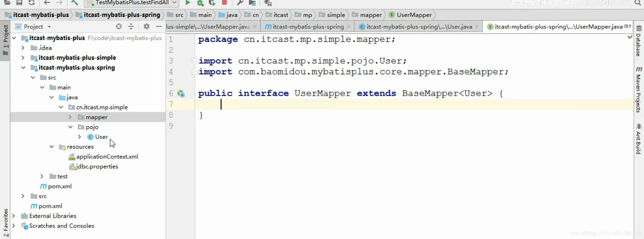This screenshot has width=644, height=239.
Task: Select the User class in the project tree
Action: 101,137
